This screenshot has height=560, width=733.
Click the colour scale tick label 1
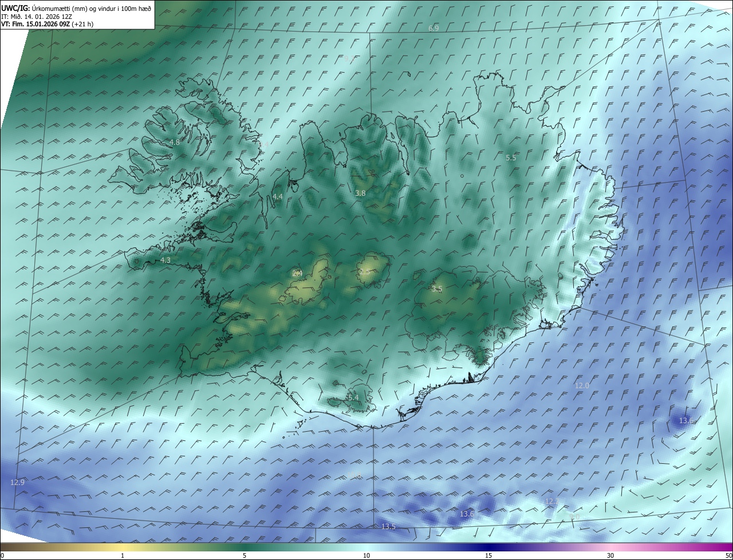coord(123,555)
